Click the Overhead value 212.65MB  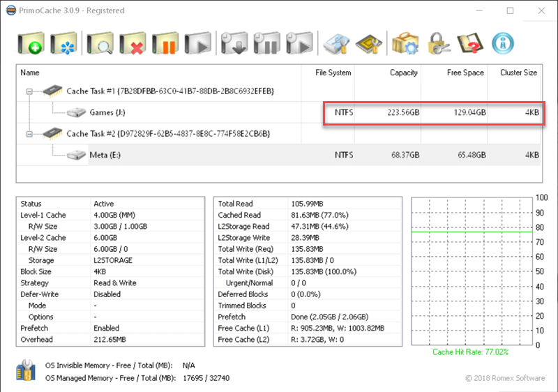110,340
